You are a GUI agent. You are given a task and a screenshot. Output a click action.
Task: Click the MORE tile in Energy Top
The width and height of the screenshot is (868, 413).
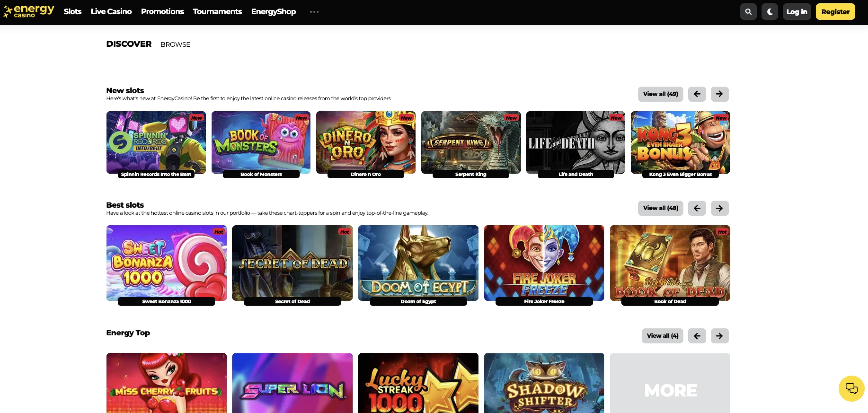coord(670,383)
